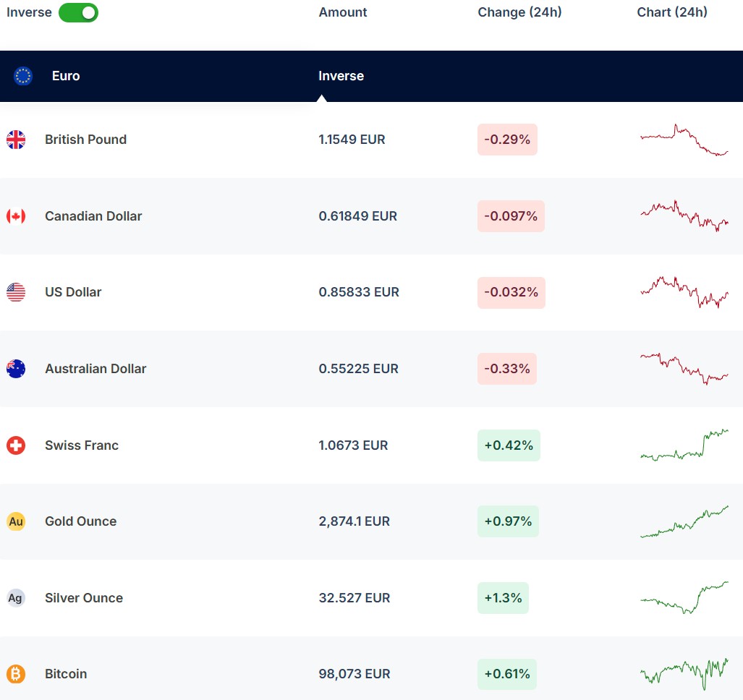Click the Chart (24h) column header
Screen dimensions: 743x700
tap(672, 12)
